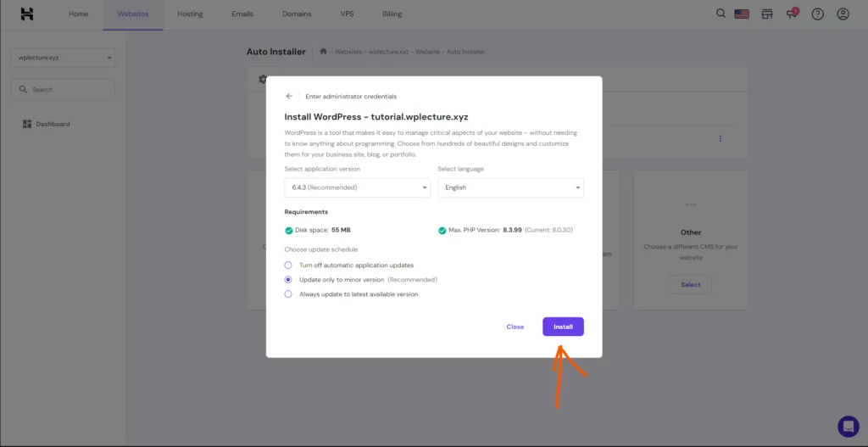868x447 pixels.
Task: Click the wplecture.xyz breadcrumb link
Action: [388, 52]
